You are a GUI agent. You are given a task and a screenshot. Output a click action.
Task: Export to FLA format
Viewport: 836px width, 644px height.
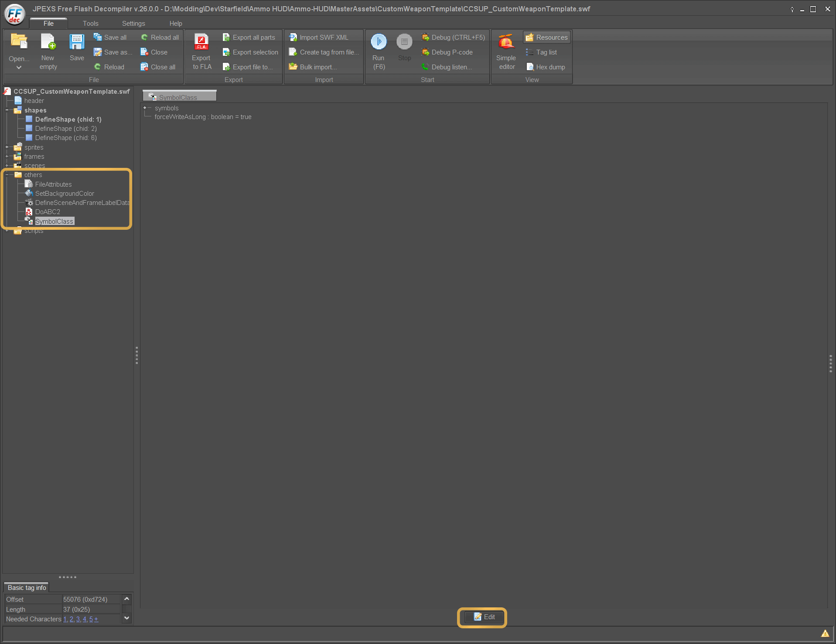201,52
